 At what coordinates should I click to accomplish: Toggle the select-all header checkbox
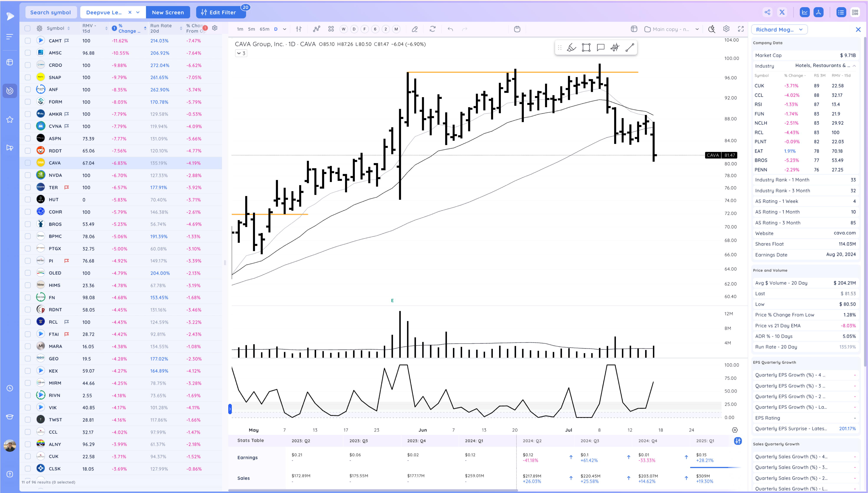[28, 28]
